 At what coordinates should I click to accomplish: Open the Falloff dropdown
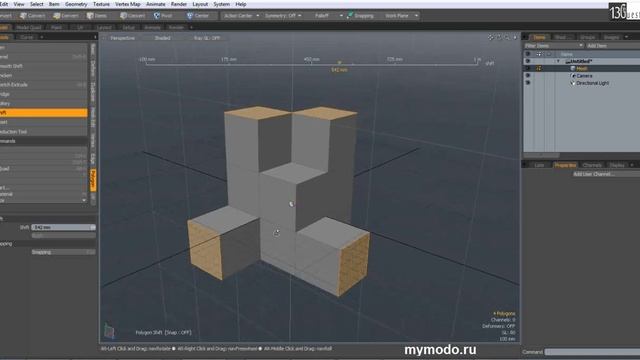click(328, 16)
